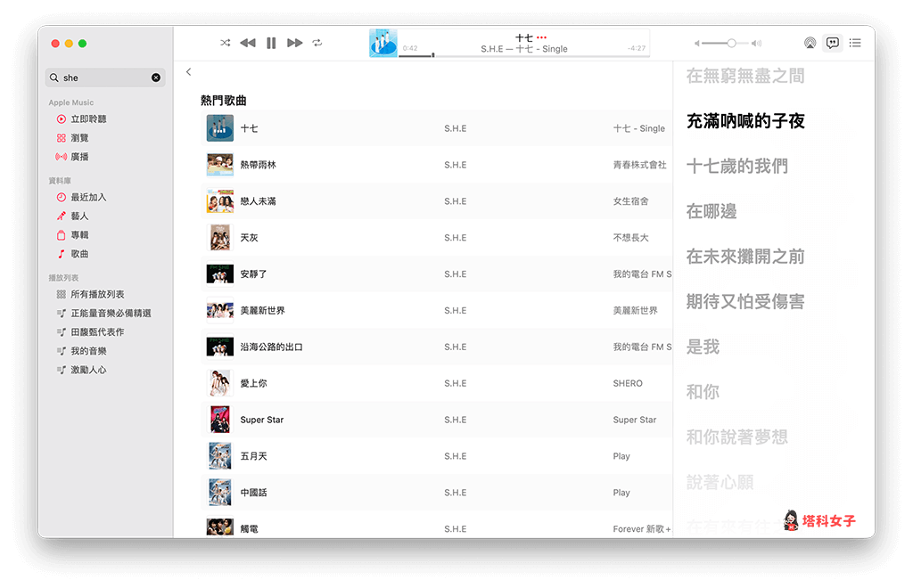Open S.H.E artist link in 十七 row

456,128
